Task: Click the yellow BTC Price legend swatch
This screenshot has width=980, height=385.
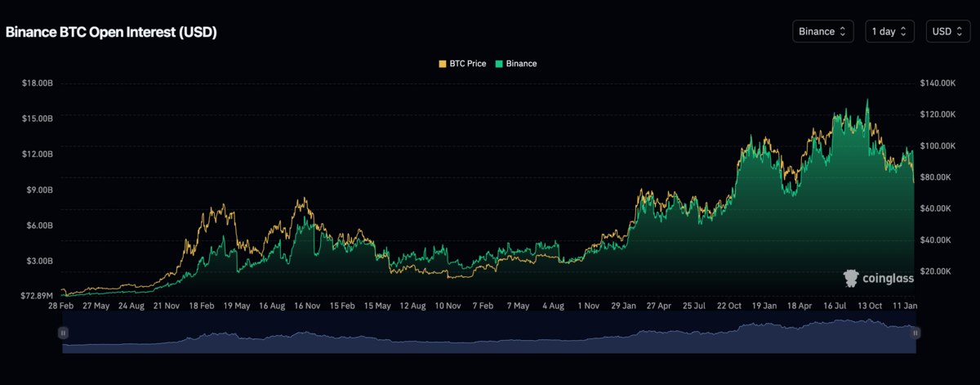Action: 443,63
